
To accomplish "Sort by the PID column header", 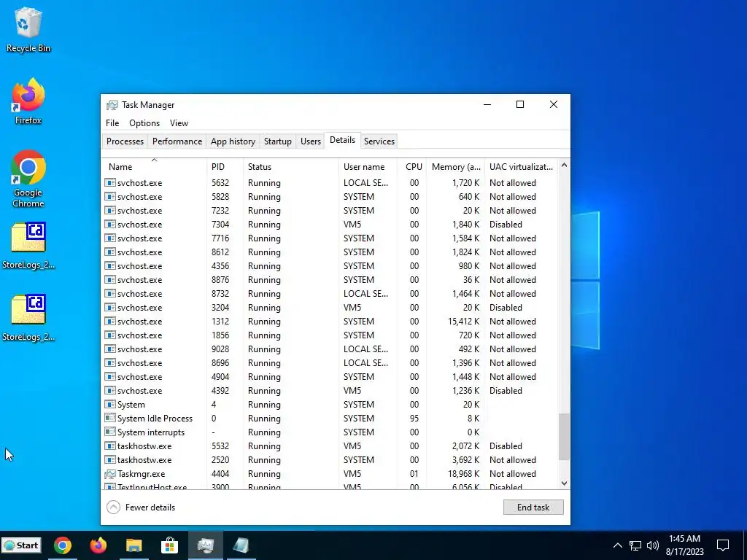I will coord(225,167).
